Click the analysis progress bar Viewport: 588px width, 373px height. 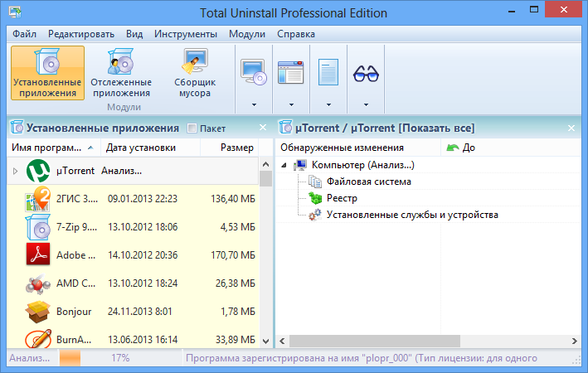pyautogui.click(x=70, y=359)
